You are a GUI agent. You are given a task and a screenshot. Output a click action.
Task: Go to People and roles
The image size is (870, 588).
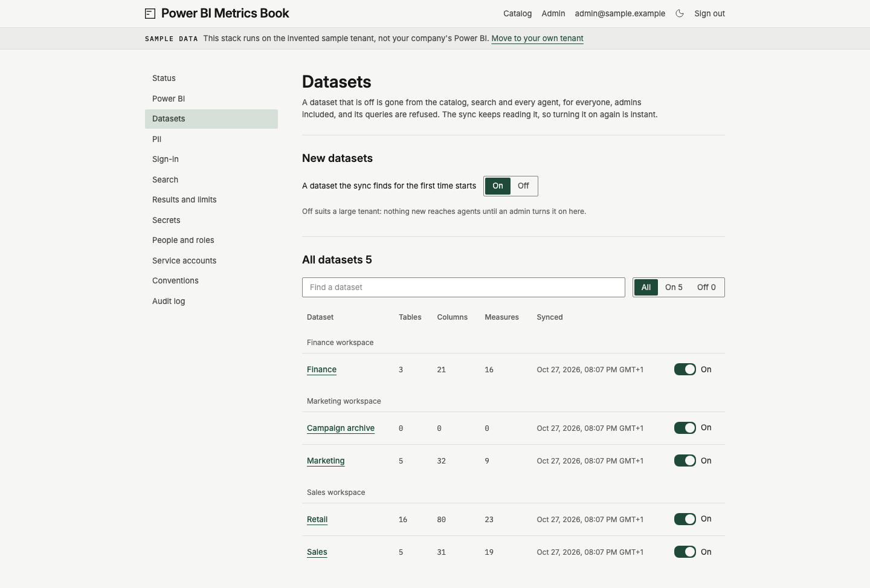click(x=211, y=241)
